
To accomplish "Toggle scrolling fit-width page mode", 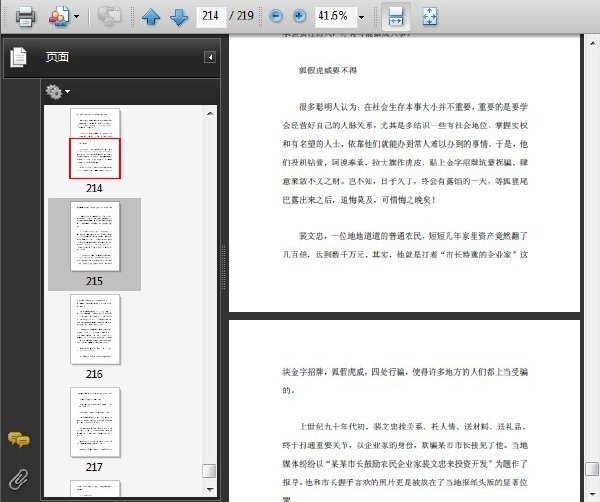I will (x=396, y=17).
